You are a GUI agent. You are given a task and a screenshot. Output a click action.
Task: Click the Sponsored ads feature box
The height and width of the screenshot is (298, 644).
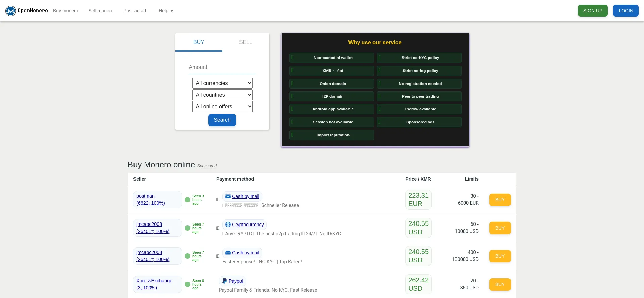tap(419, 122)
